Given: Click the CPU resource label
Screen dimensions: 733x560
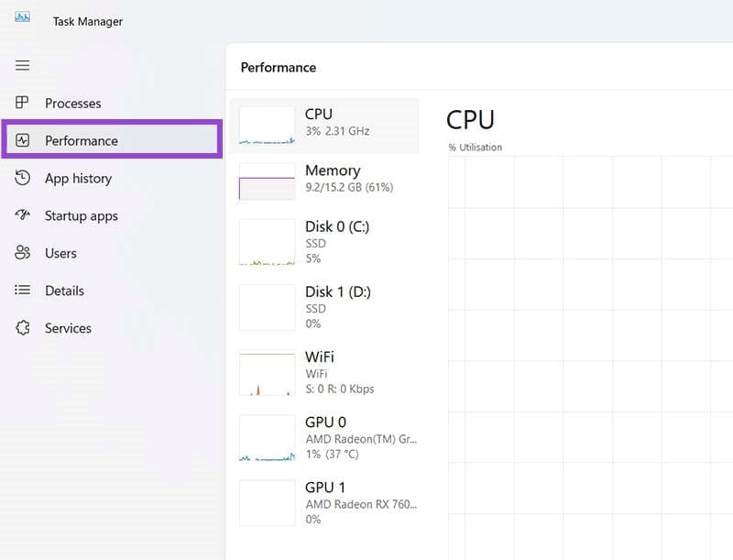Looking at the screenshot, I should tap(318, 114).
